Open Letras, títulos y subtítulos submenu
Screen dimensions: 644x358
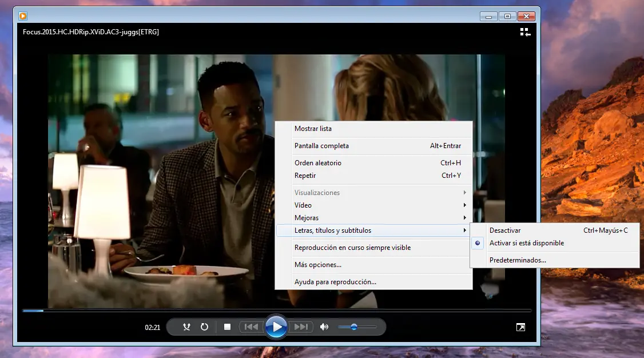373,230
